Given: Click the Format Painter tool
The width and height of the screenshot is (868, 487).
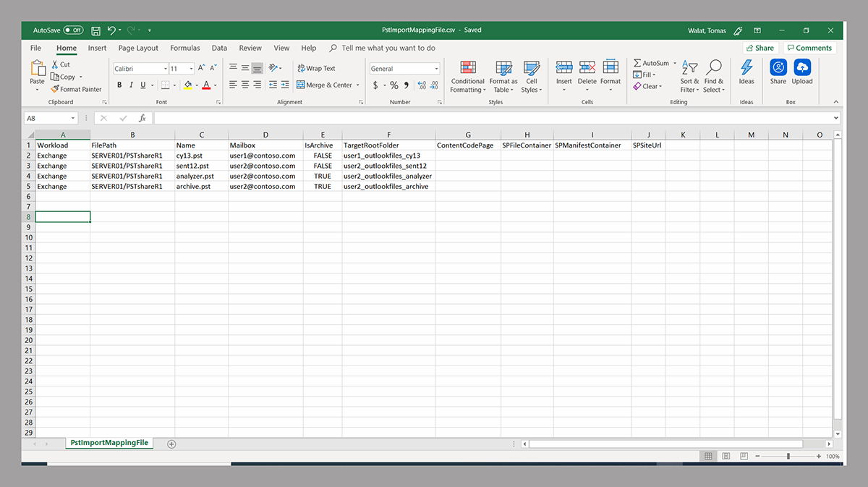Looking at the screenshot, I should tap(76, 89).
